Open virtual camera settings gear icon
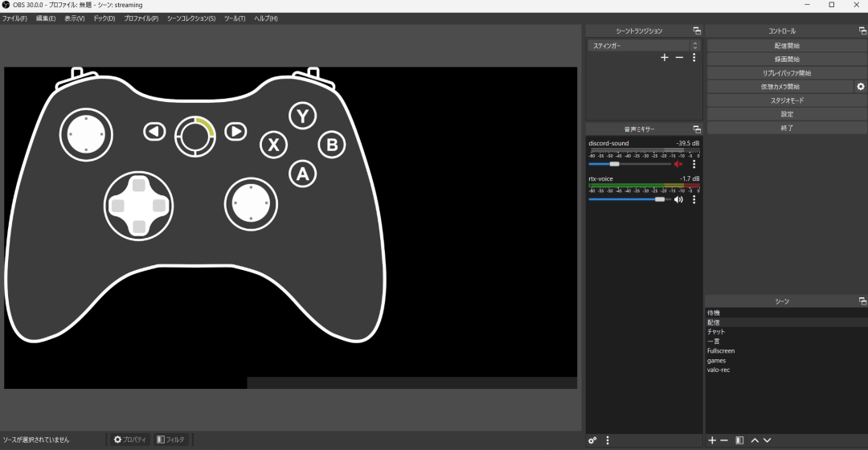 pyautogui.click(x=861, y=87)
